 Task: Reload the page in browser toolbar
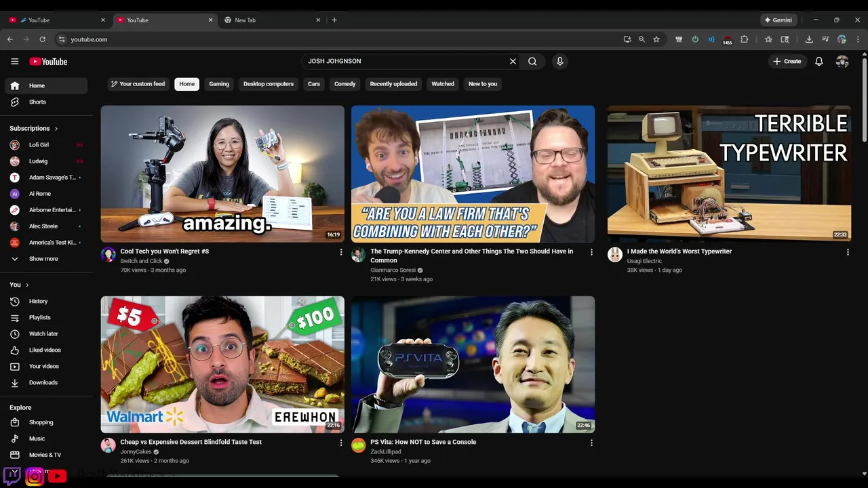[42, 39]
